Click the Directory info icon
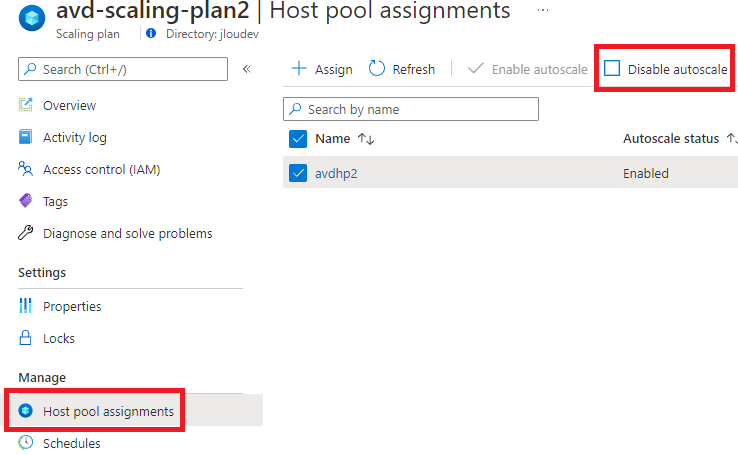 pos(151,33)
